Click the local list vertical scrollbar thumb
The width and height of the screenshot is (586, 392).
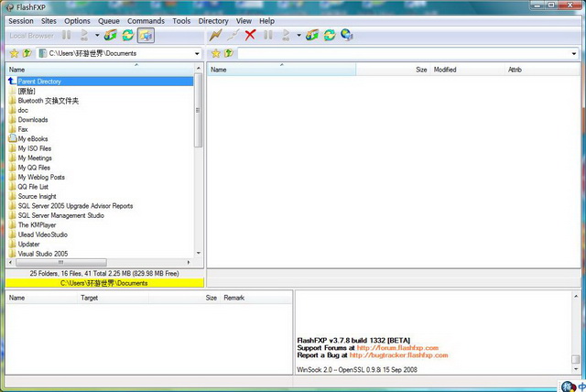[x=198, y=110]
